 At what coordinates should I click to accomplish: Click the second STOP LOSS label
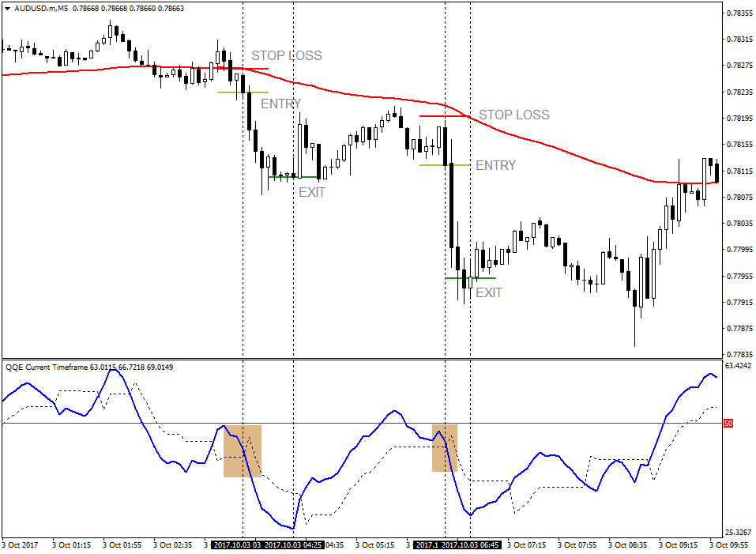[517, 115]
